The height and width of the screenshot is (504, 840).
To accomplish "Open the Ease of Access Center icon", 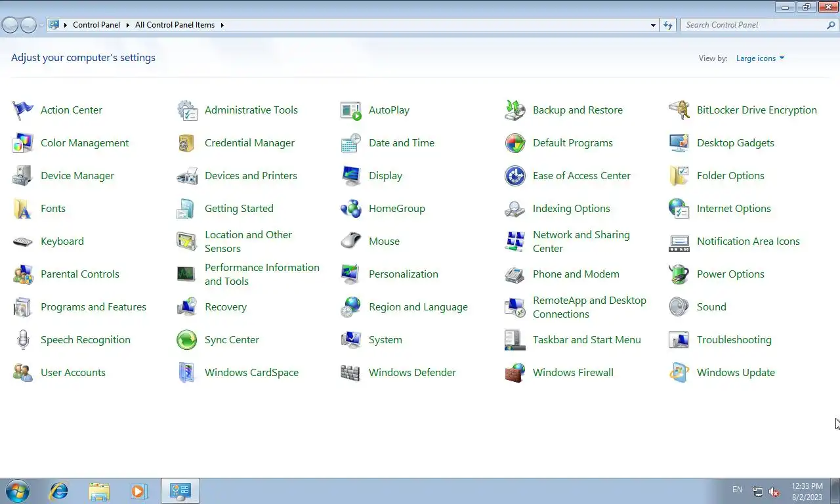I will click(515, 176).
